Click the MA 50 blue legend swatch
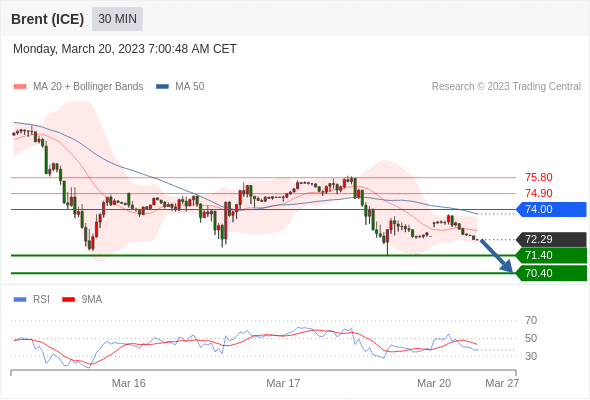Viewport: 590px width, 400px height. click(162, 87)
